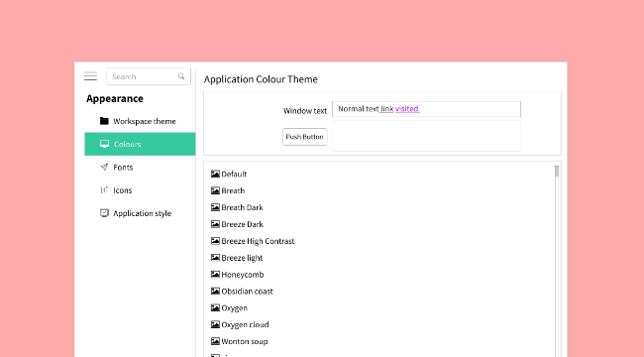The width and height of the screenshot is (644, 357).
Task: Choose 'Breeze High Contrast' scheme
Action: coord(258,241)
